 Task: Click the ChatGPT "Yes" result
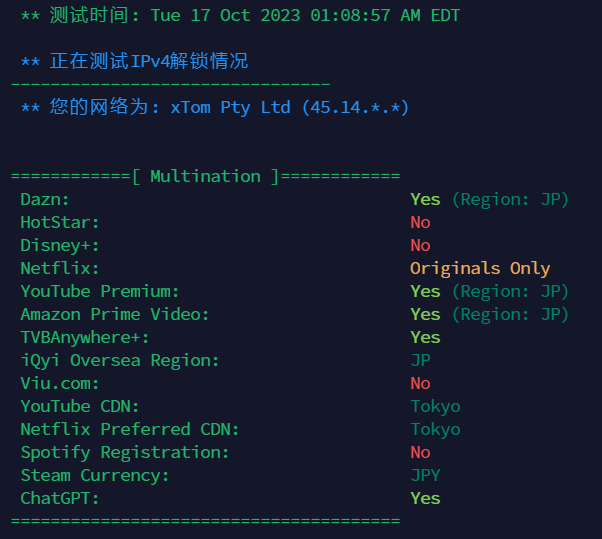(425, 498)
